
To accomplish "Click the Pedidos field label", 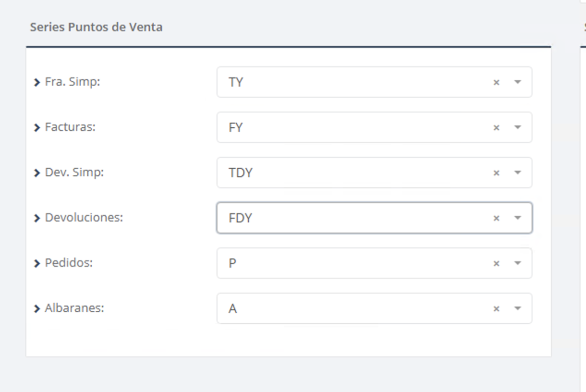I will click(69, 263).
